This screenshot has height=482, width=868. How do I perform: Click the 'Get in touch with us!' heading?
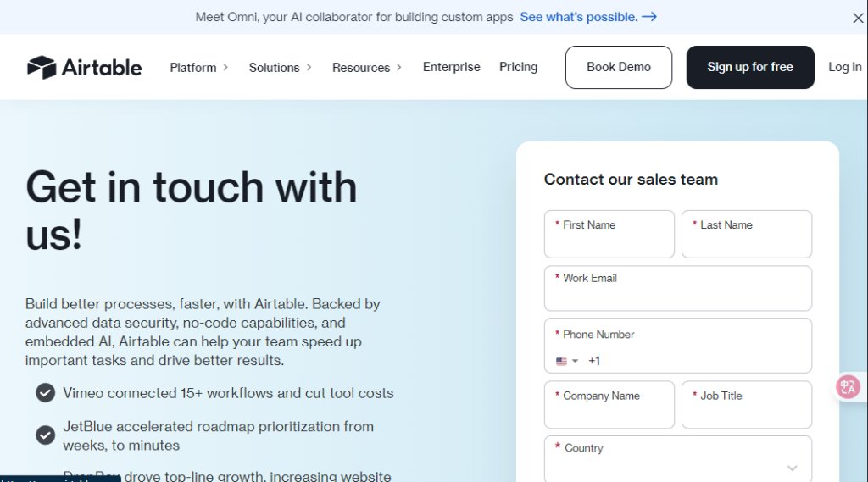(x=191, y=210)
